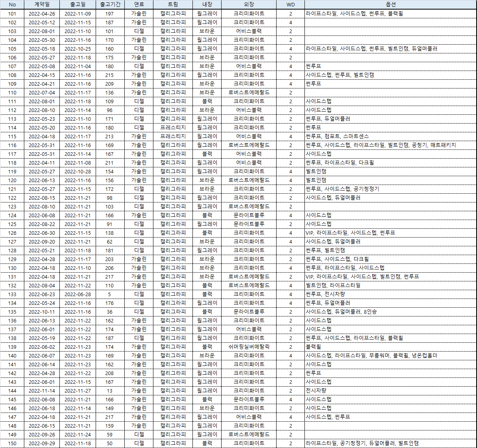The height and width of the screenshot is (448, 477).
Task: Click release period value 197
Action: click(110, 14)
